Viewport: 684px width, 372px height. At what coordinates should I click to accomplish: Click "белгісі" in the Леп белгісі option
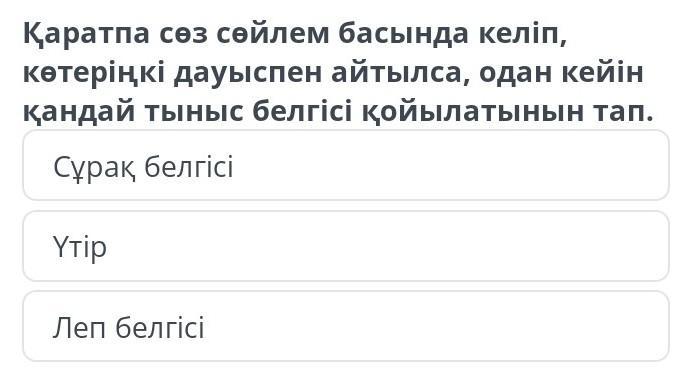(x=160, y=327)
